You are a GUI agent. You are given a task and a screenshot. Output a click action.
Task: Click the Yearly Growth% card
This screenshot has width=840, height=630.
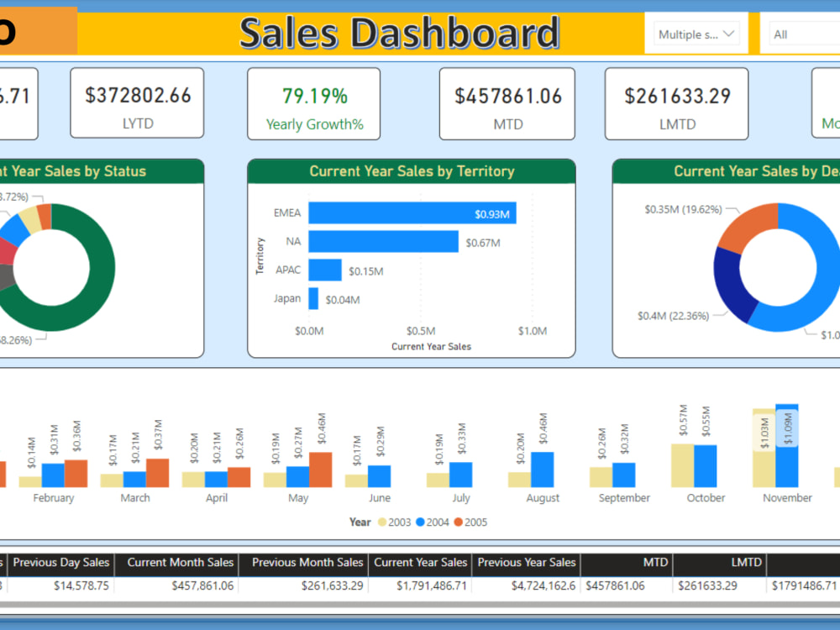pos(313,103)
